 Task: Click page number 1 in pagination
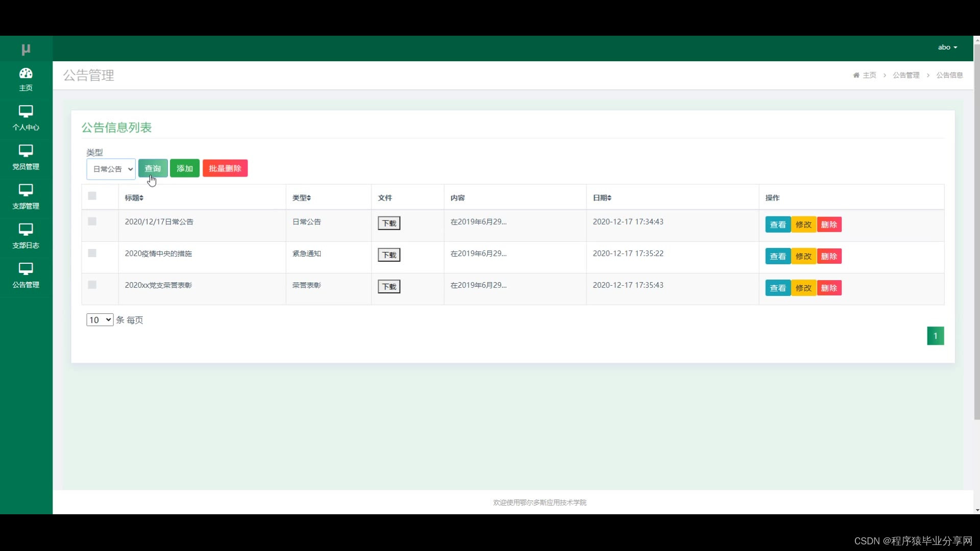[x=935, y=336]
